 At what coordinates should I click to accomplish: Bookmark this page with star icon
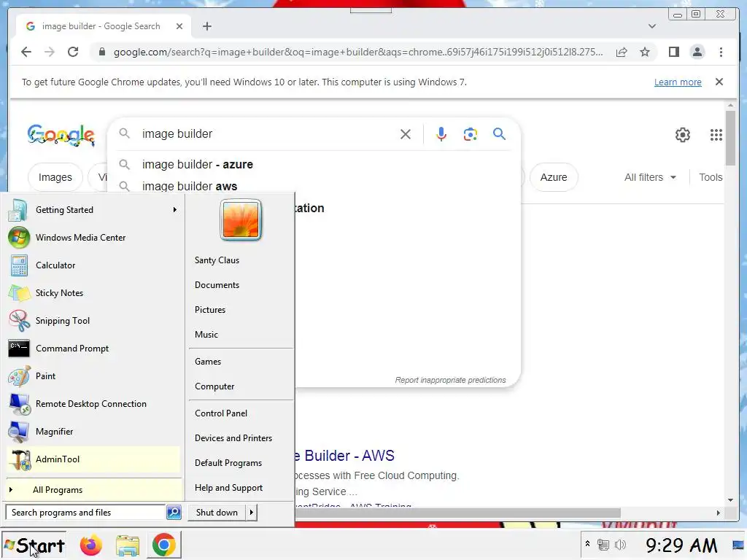coord(645,52)
